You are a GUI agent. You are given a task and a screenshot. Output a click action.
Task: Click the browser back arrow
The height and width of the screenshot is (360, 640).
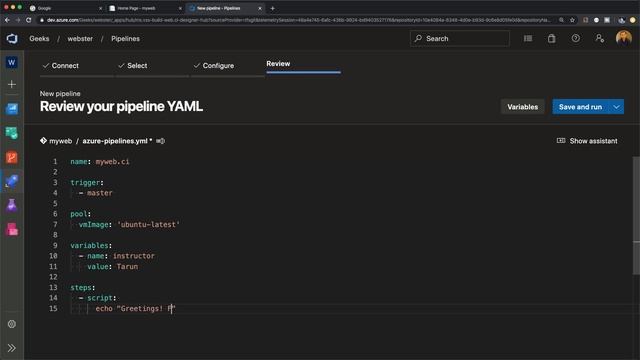(x=7, y=20)
